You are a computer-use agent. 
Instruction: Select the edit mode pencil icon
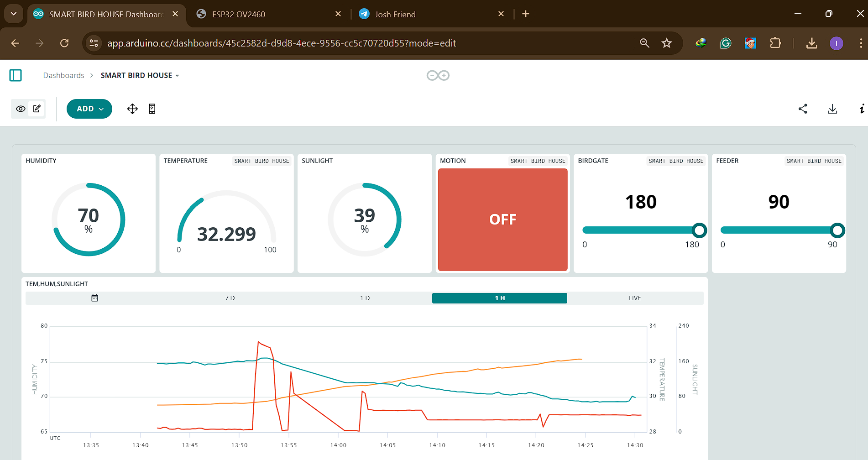pyautogui.click(x=37, y=109)
